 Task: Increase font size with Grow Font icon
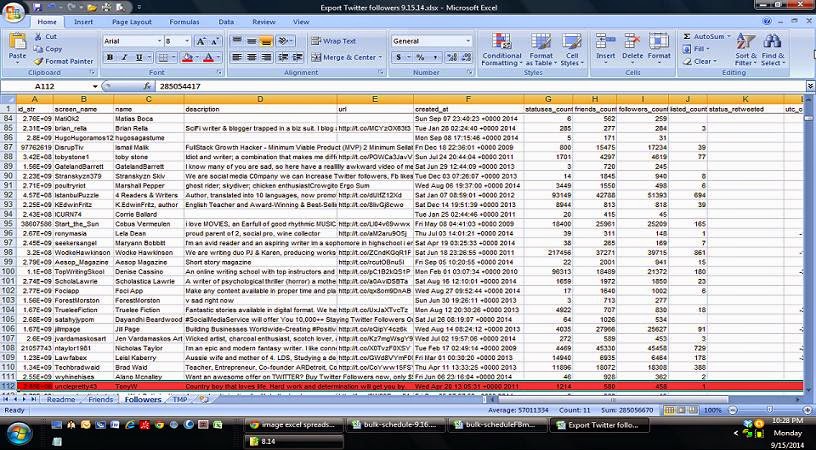[x=201, y=41]
